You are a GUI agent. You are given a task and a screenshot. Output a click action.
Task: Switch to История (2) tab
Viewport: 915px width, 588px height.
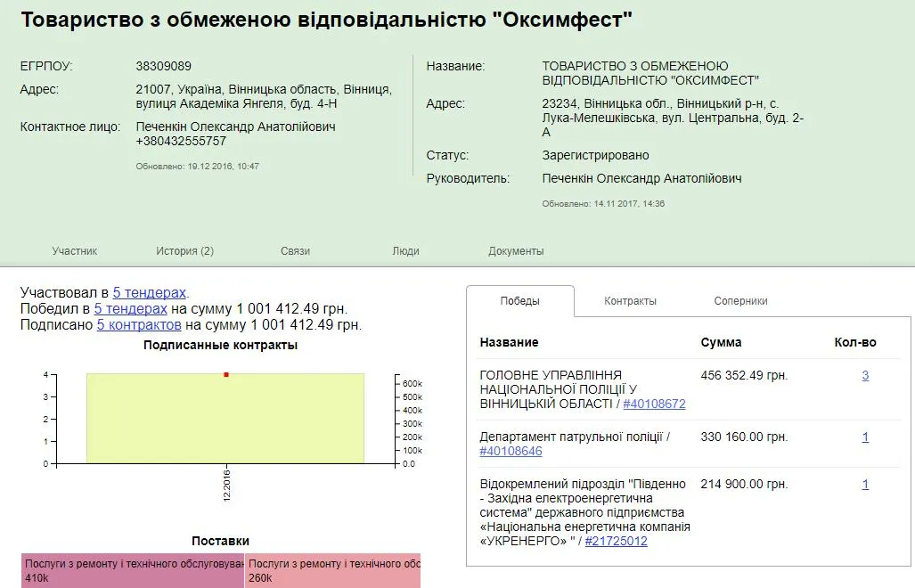(x=184, y=251)
